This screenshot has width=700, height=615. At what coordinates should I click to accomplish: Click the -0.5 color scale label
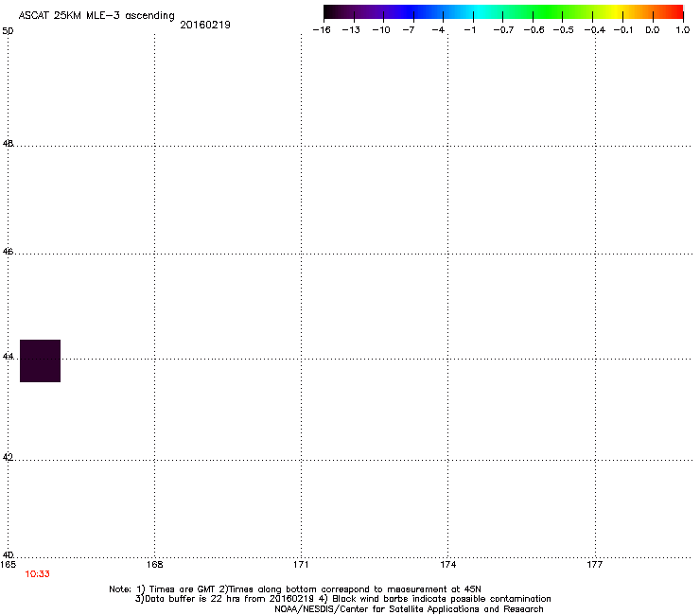564,30
